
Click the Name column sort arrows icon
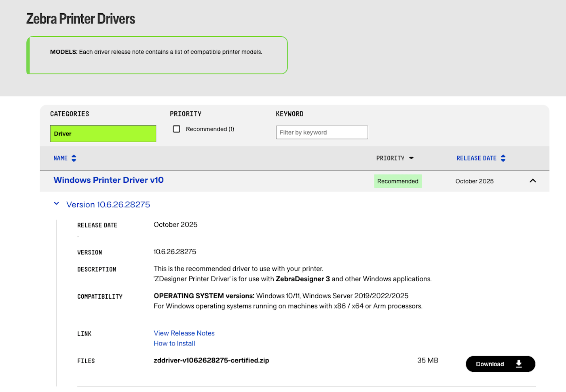[74, 158]
